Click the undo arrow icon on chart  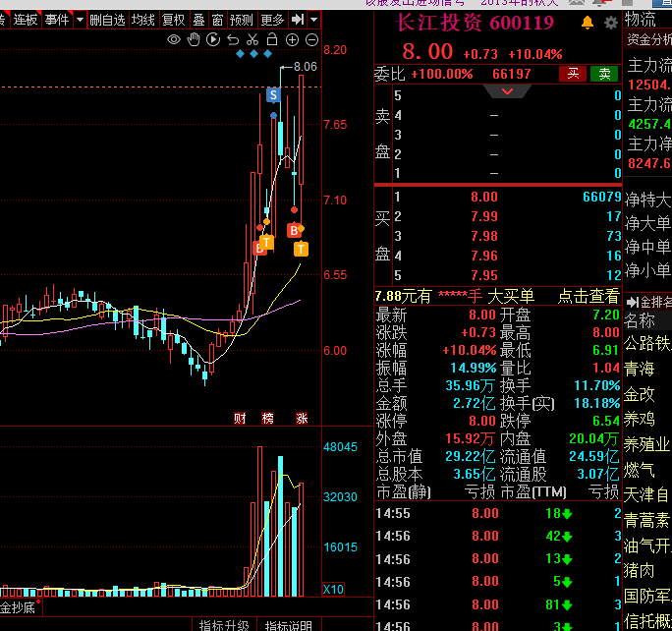click(x=233, y=40)
